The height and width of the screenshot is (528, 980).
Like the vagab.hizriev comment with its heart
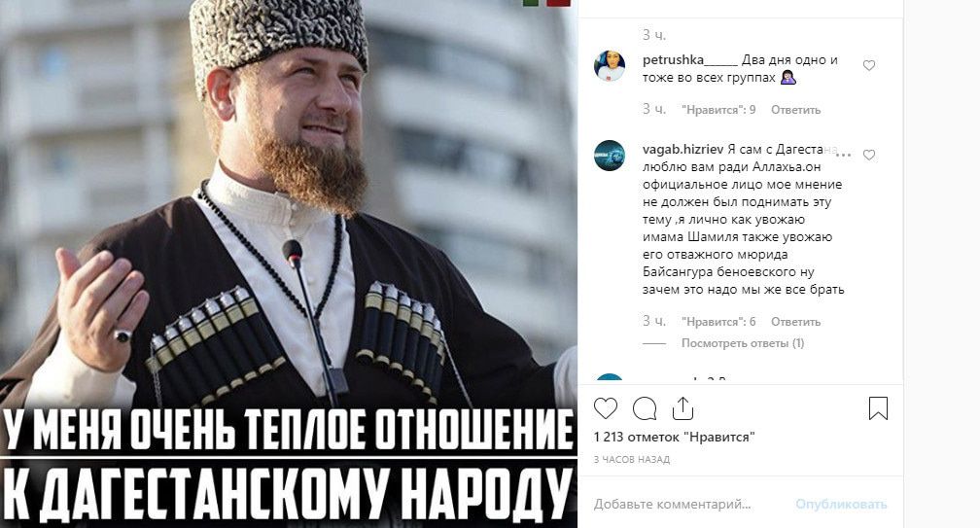coord(869,155)
